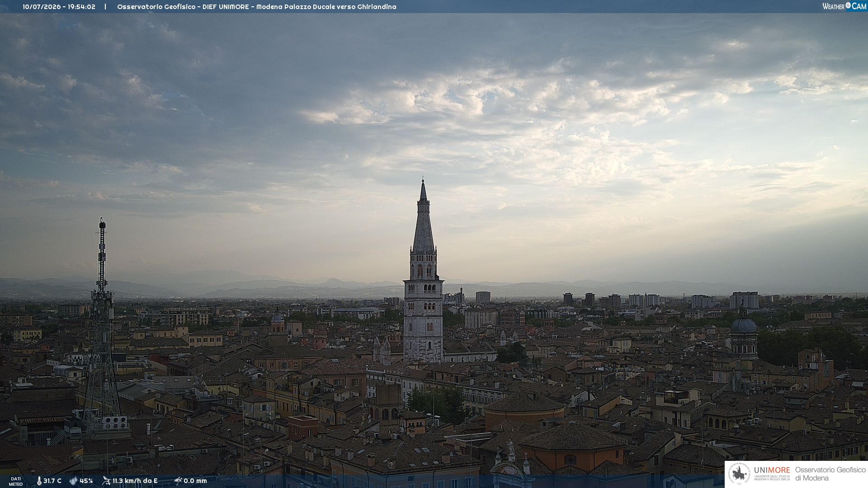Click the Osservatorio Geofisico di Modena label
This screenshot has height=488, width=868.
tap(830, 474)
